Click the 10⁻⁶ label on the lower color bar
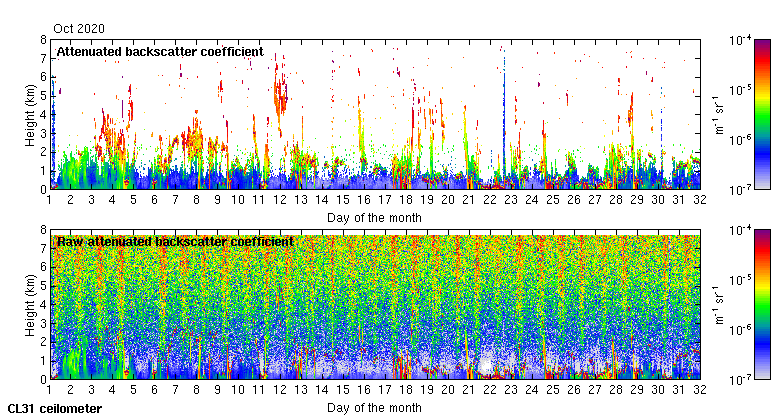 click(740, 330)
